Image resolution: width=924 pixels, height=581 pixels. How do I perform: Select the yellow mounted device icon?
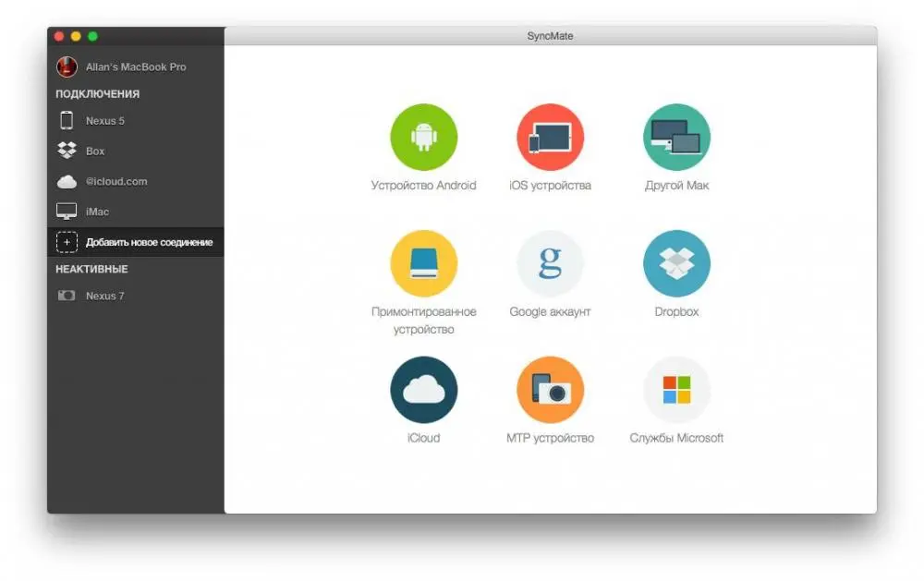[x=424, y=263]
